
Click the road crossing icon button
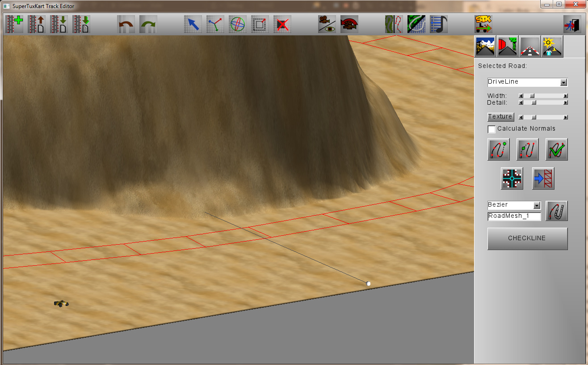pos(512,178)
